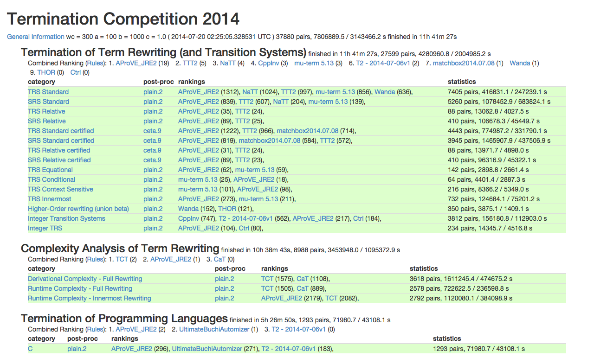Open the TRS Innermost category
The height and width of the screenshot is (364, 594).
(50, 199)
